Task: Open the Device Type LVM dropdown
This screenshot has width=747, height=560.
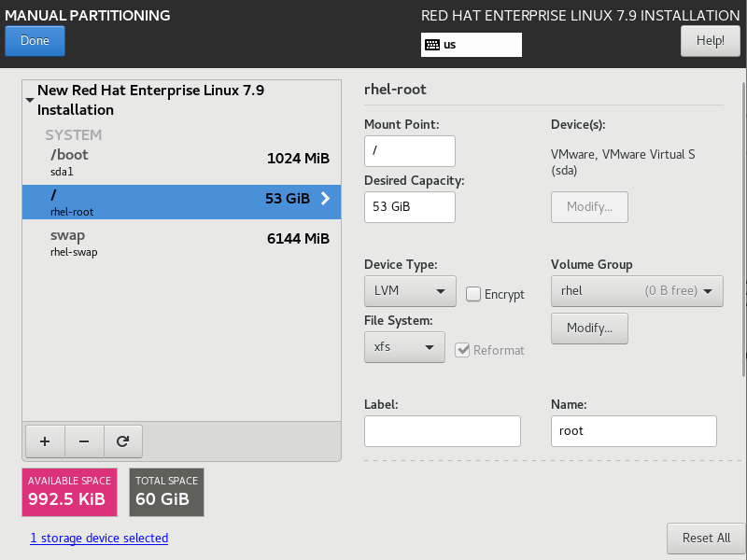Action: (x=410, y=291)
